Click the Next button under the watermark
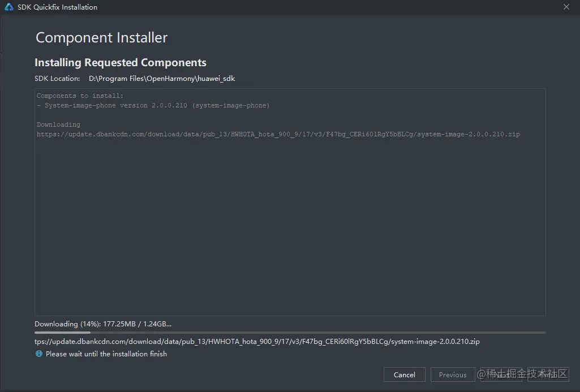This screenshot has width=580, height=392. [501, 374]
